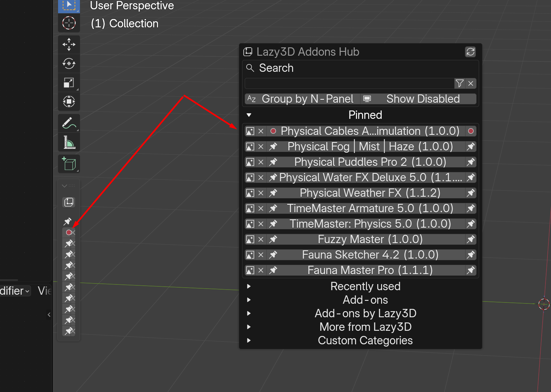This screenshot has height=392, width=551.
Task: Expand Add-ons by Lazy3D section
Action: [x=249, y=313]
